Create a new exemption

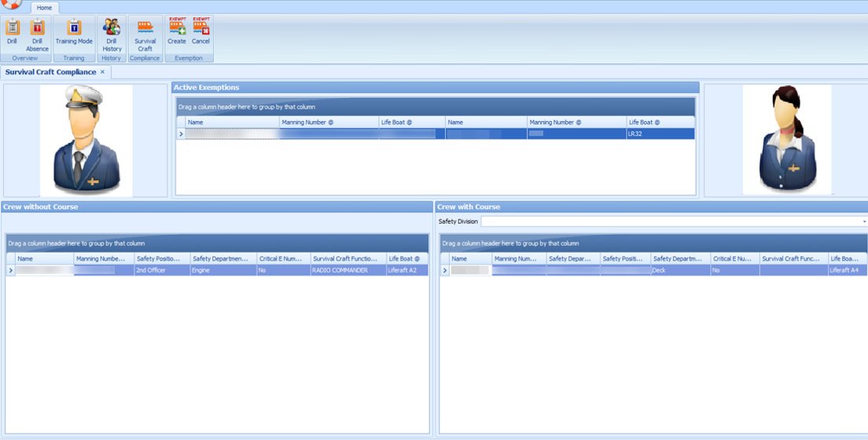177,31
